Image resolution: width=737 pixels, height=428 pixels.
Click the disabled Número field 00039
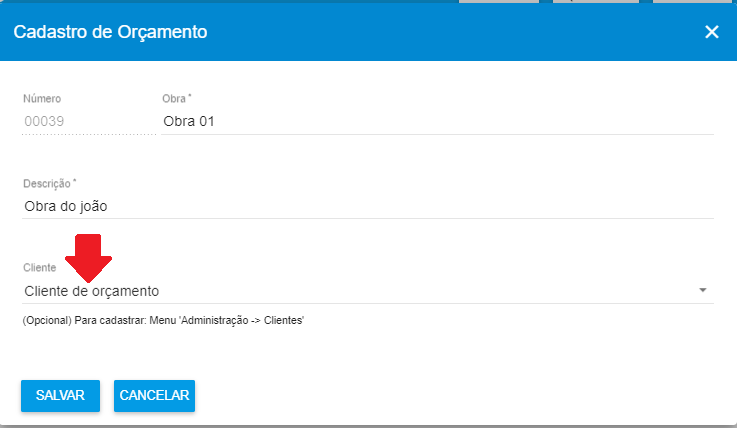[x=88, y=121]
